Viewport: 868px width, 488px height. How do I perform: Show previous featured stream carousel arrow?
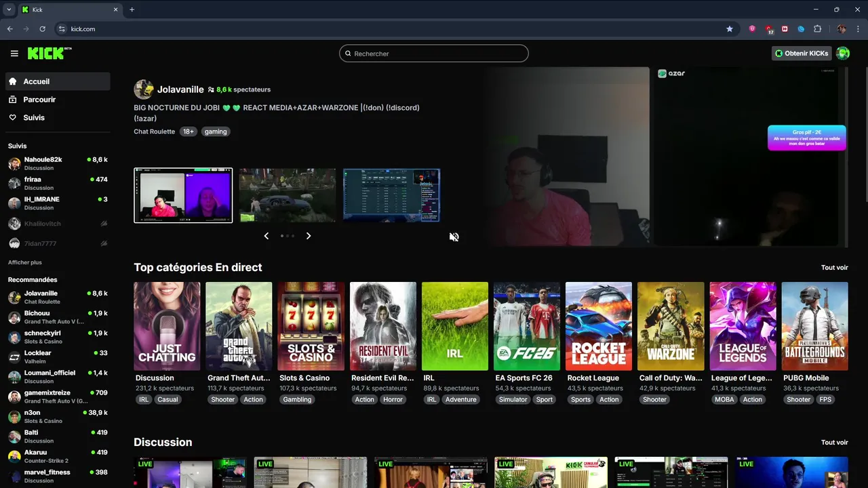(266, 236)
